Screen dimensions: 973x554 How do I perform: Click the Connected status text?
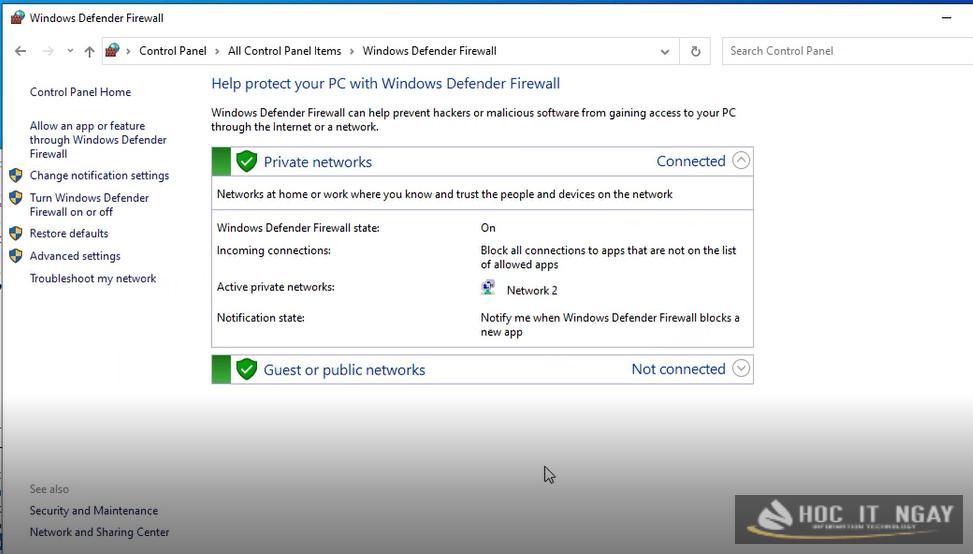(691, 161)
